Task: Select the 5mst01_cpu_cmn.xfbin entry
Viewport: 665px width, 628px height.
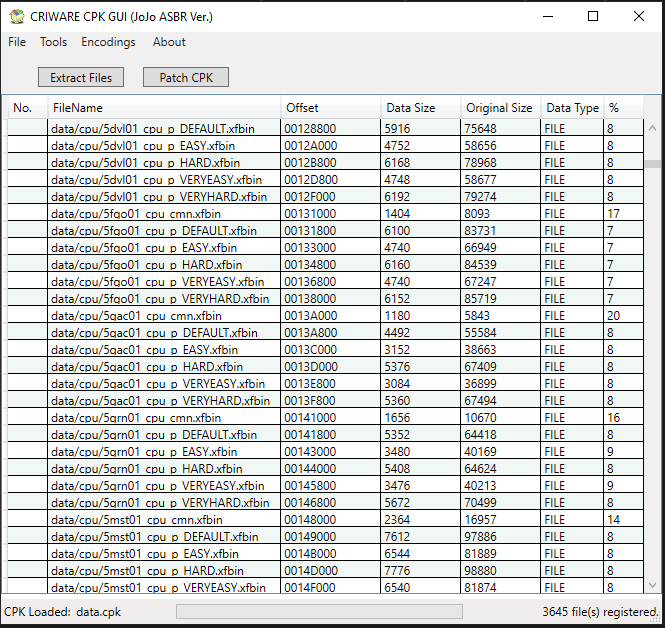Action: pos(326,519)
